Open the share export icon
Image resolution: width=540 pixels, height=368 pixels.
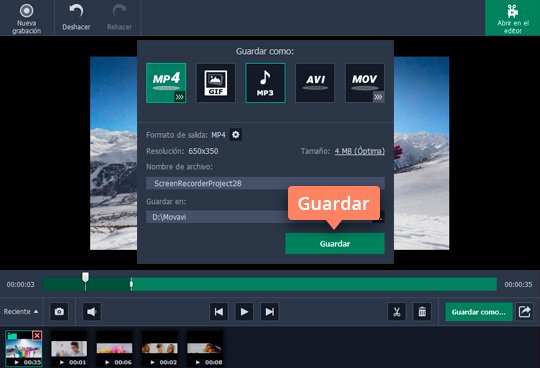click(x=524, y=312)
